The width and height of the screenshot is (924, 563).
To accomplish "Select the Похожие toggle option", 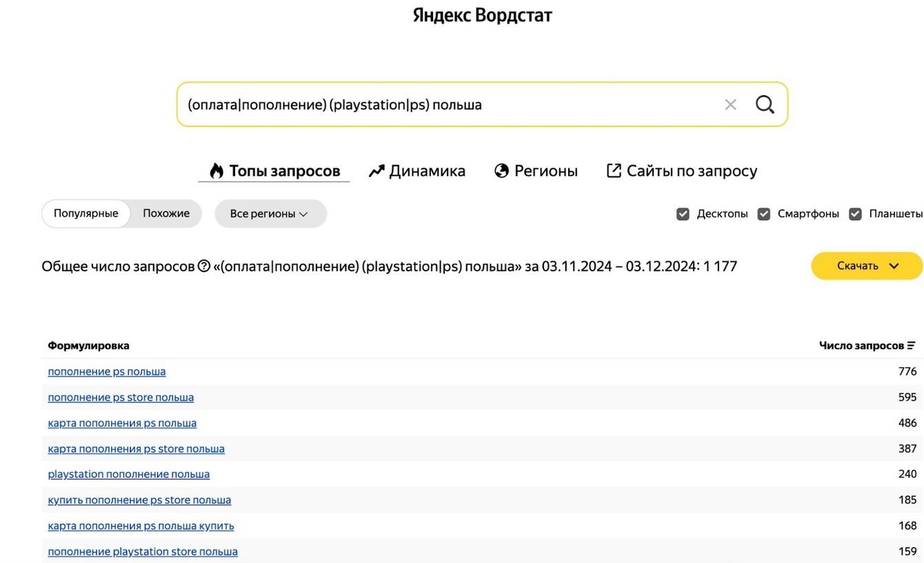I will click(166, 214).
